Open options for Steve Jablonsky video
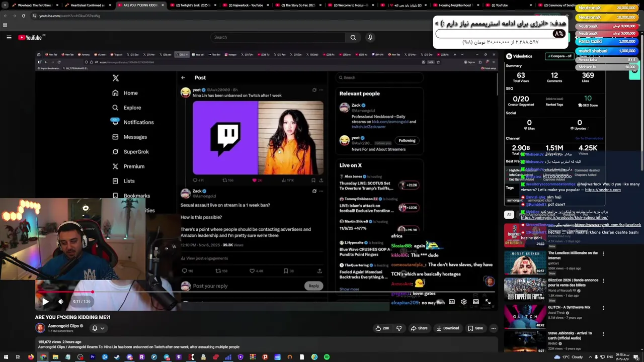Viewport: 644px width, 362px height. coord(603,334)
